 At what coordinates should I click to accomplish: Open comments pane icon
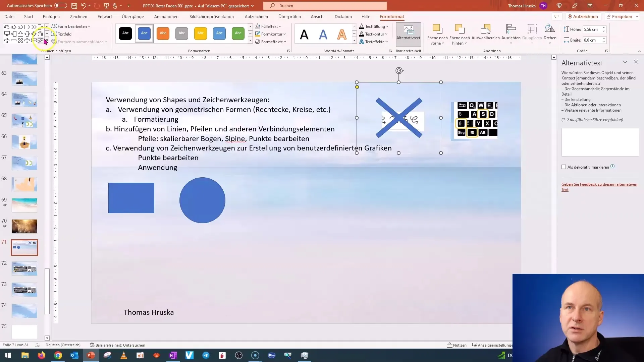point(556,16)
